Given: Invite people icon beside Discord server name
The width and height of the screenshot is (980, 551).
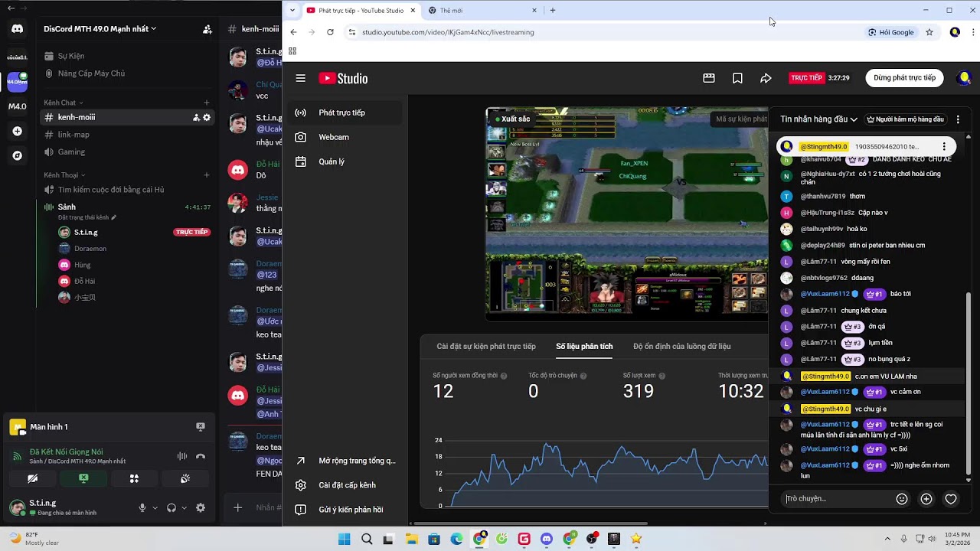Looking at the screenshot, I should click(x=207, y=29).
